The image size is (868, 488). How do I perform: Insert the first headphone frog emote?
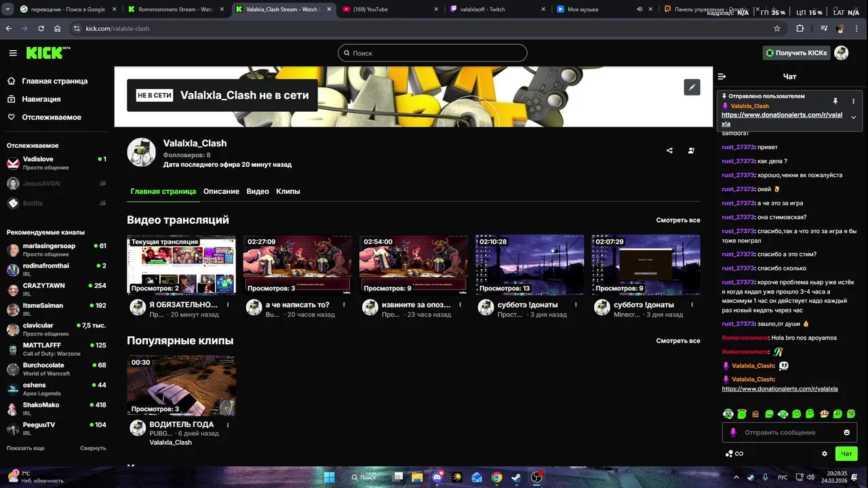[x=728, y=413]
